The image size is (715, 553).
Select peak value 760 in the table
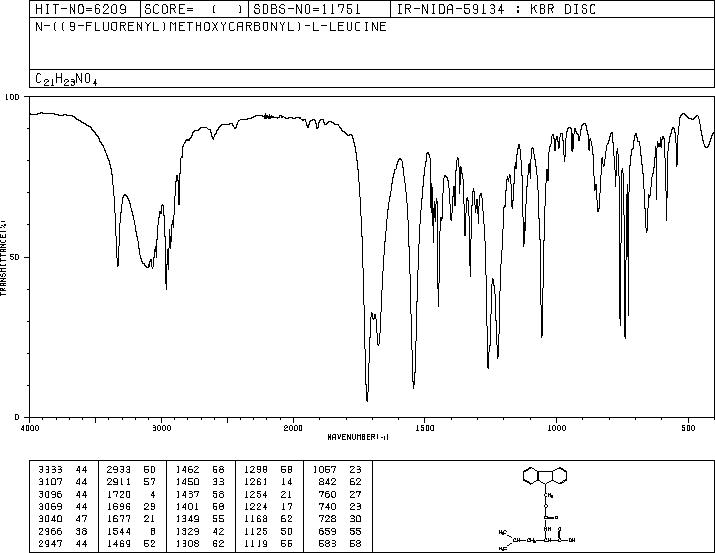tap(327, 494)
